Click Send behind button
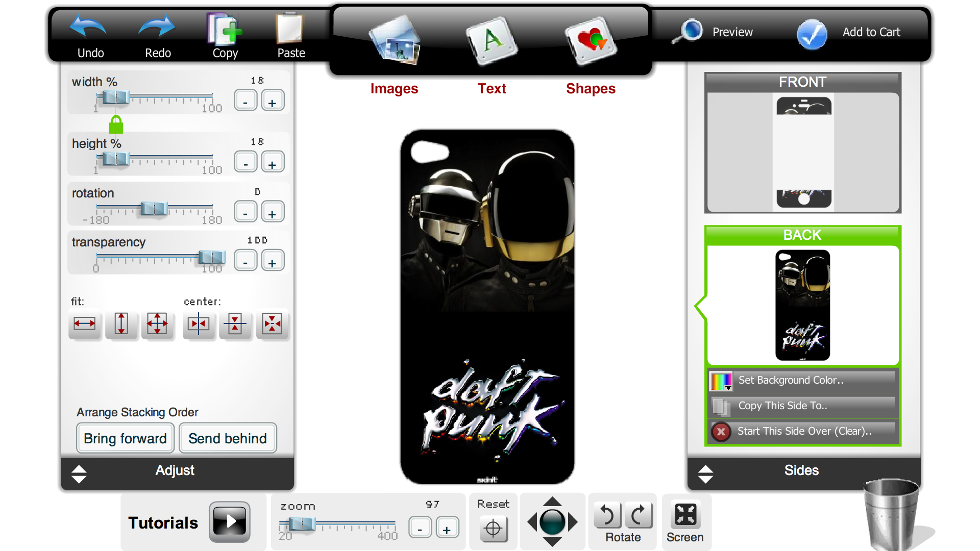This screenshot has height=551, width=980. pos(228,438)
